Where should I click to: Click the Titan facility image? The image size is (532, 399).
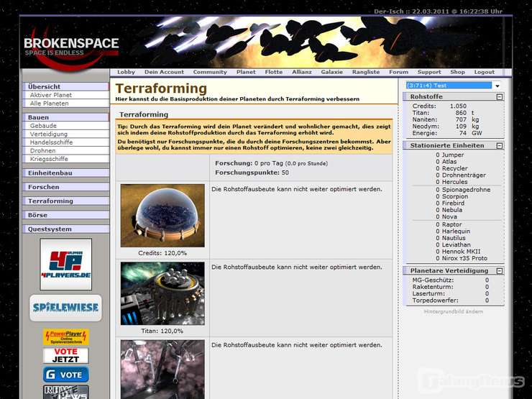162,293
